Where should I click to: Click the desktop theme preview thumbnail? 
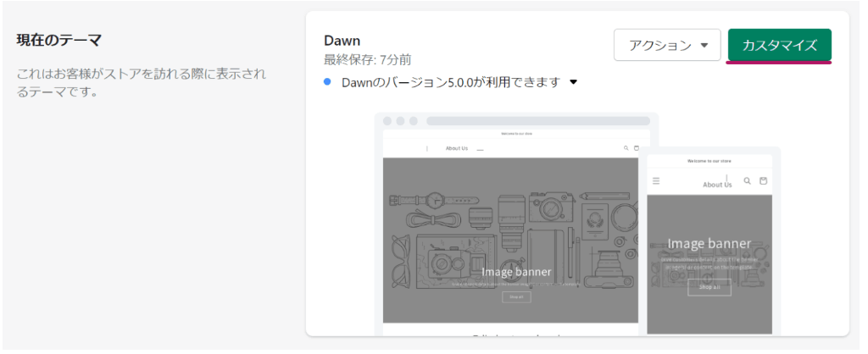point(510,224)
